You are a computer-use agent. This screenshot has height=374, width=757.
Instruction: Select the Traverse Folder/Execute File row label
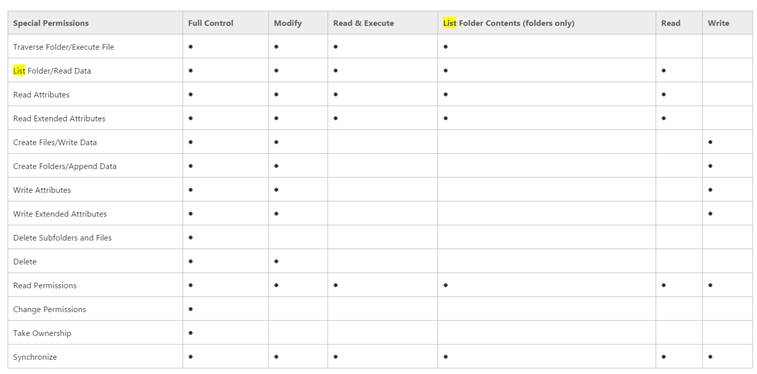64,47
